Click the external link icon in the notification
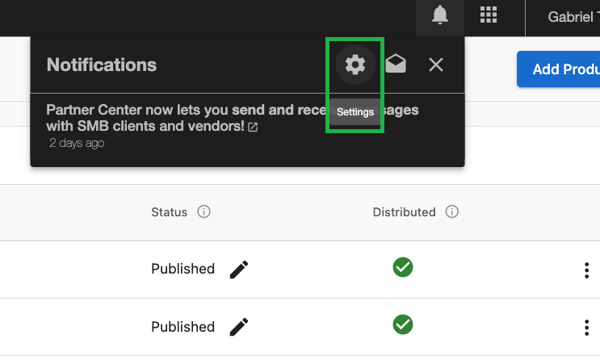Image resolution: width=600 pixels, height=364 pixels. coord(253,127)
